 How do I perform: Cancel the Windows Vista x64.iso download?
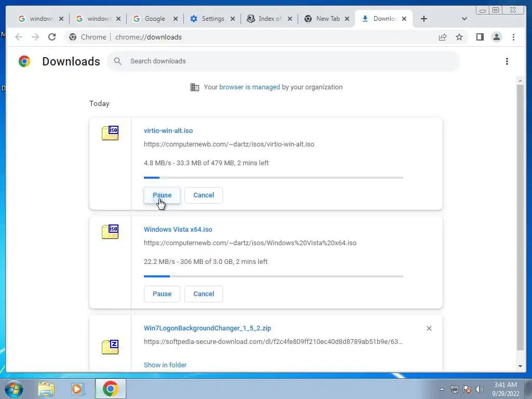pos(204,294)
